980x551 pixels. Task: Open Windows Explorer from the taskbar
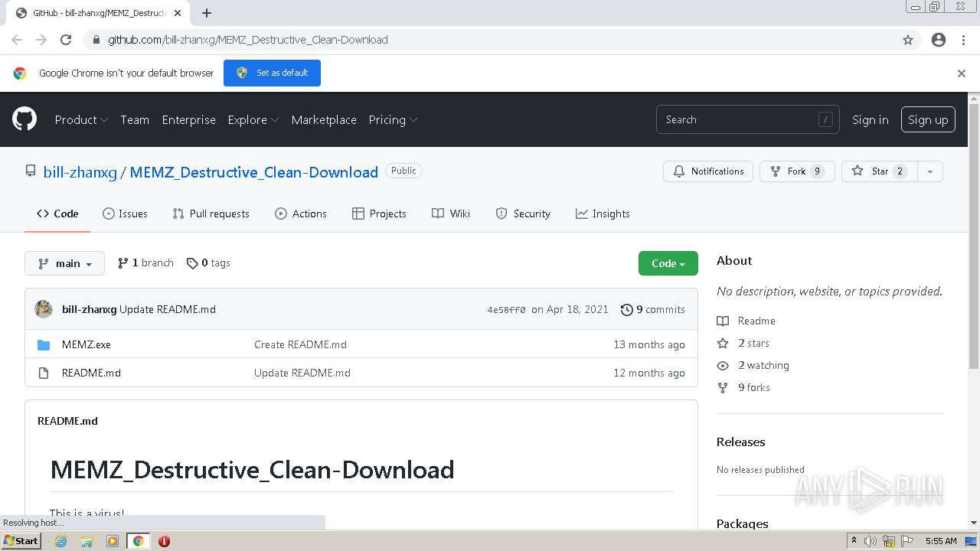pos(87,541)
